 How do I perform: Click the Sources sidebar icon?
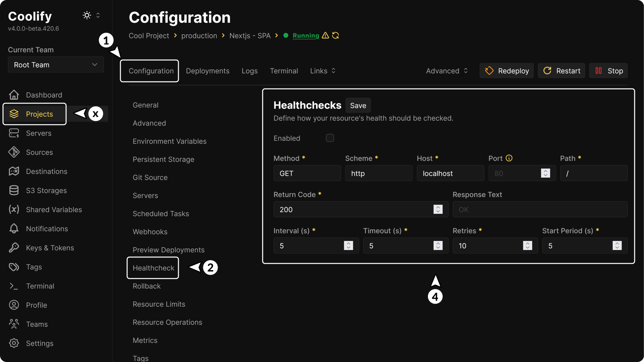[14, 152]
